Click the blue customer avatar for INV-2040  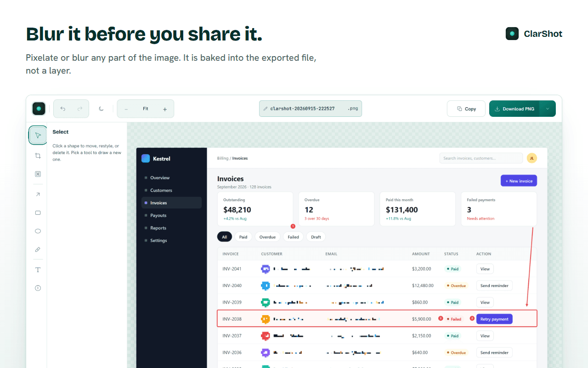[265, 286]
